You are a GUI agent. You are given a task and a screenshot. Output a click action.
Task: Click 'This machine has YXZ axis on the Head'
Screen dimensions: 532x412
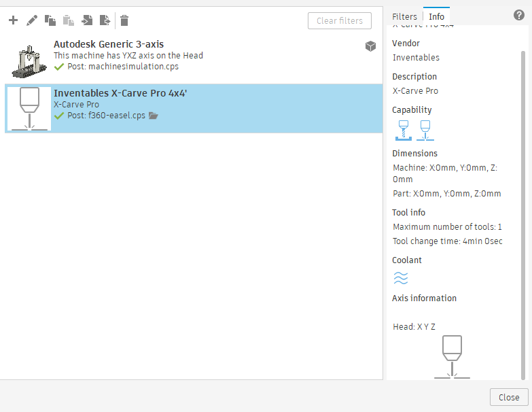(x=128, y=56)
